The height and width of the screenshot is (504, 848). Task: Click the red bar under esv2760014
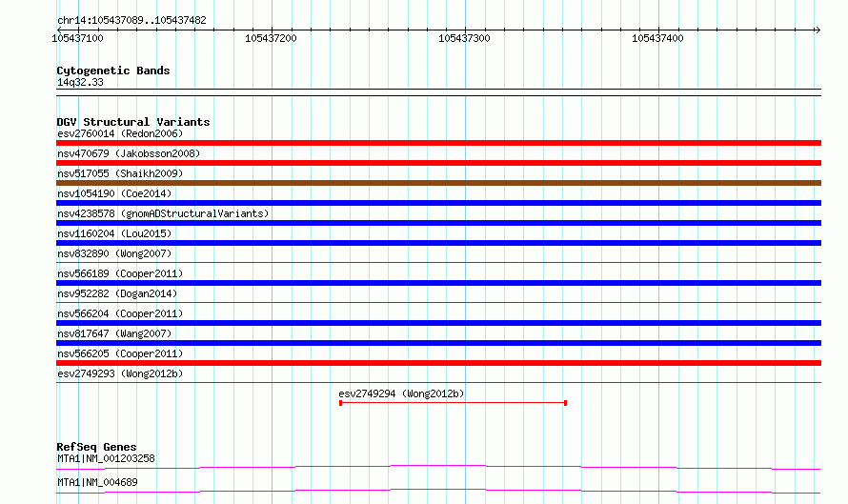[x=438, y=143]
